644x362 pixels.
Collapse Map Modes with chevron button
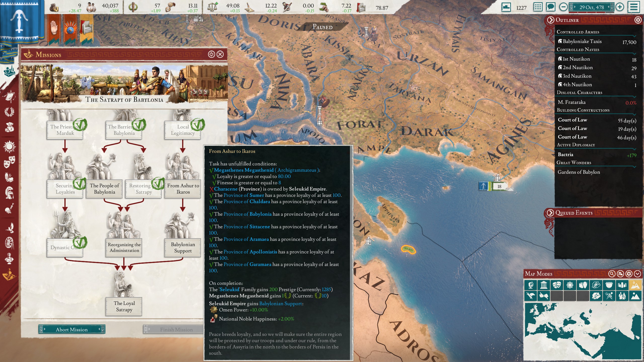[637, 274]
